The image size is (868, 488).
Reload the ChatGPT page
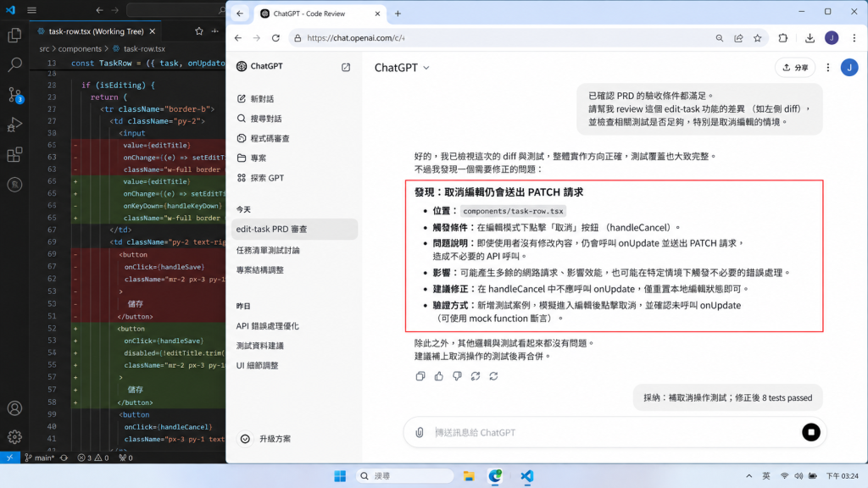pyautogui.click(x=275, y=37)
